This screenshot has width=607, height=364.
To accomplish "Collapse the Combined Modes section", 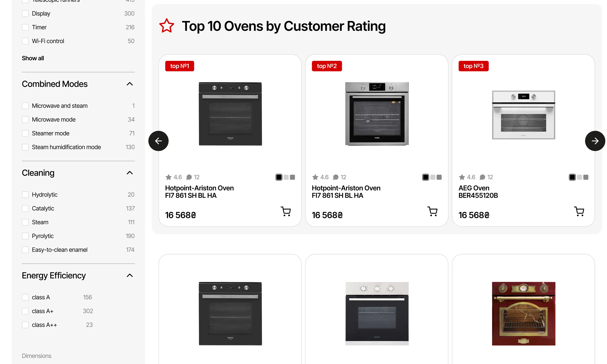I will point(130,84).
